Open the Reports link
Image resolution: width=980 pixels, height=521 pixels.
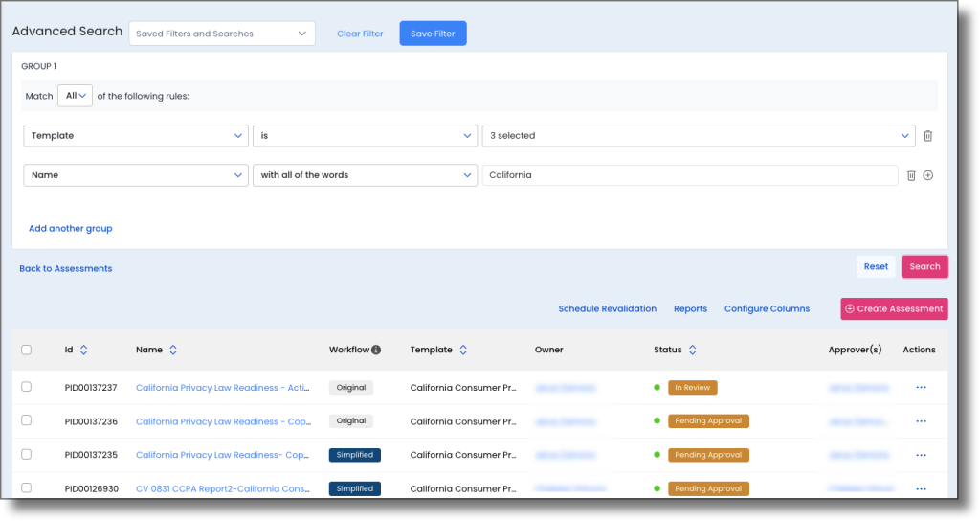(x=691, y=309)
